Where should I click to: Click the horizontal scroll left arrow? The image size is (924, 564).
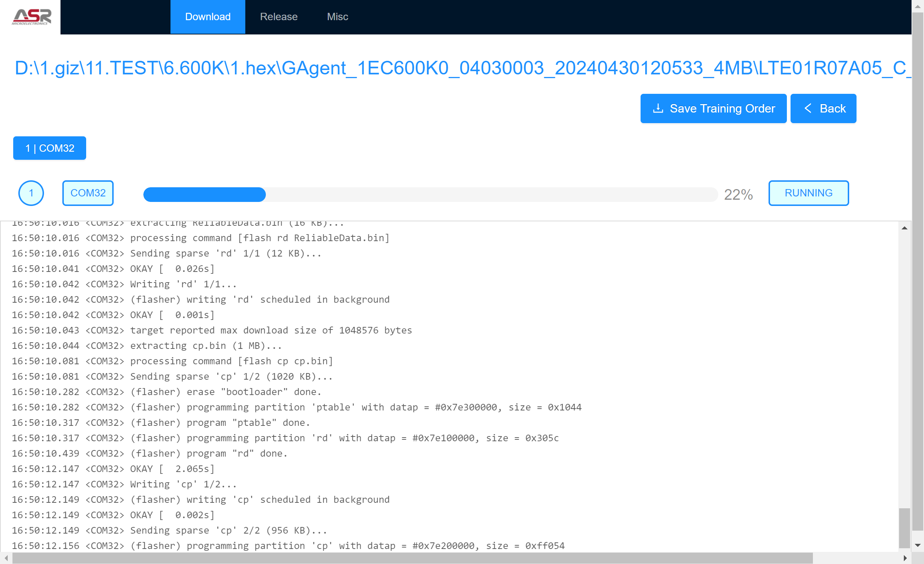click(x=6, y=558)
